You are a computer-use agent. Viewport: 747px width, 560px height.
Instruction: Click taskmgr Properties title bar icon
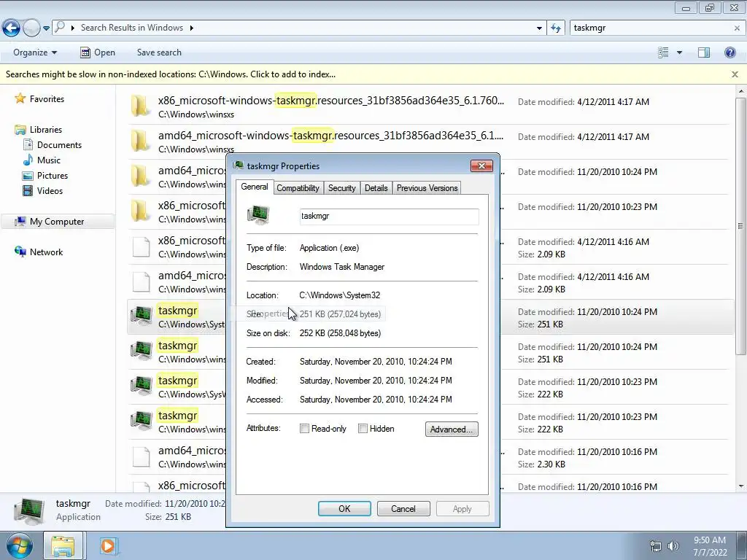click(239, 166)
